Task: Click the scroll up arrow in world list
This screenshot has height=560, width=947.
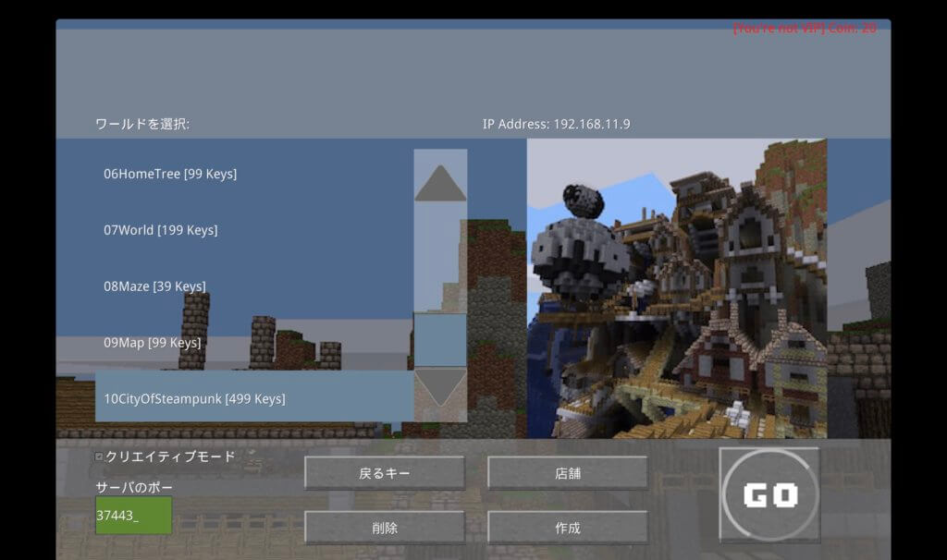Action: pos(440,183)
